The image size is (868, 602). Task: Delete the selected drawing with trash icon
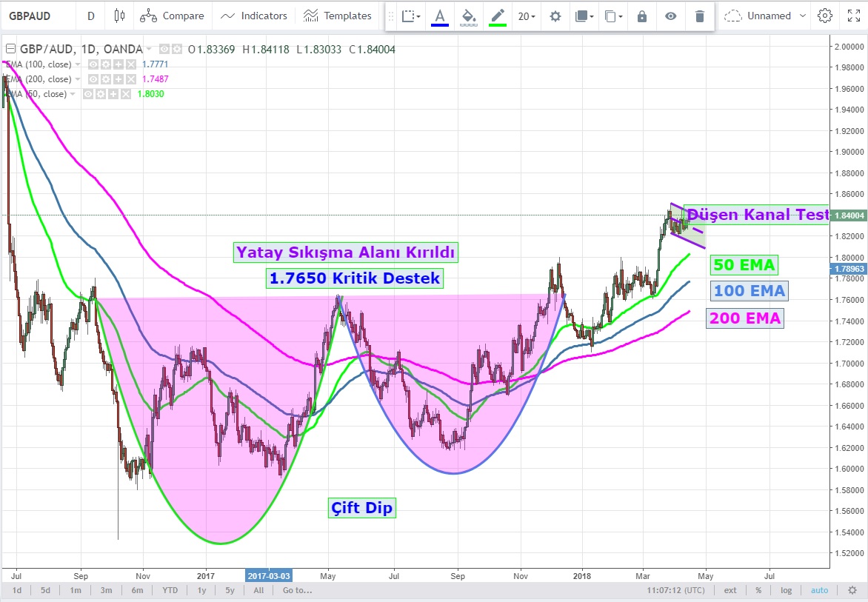699,16
